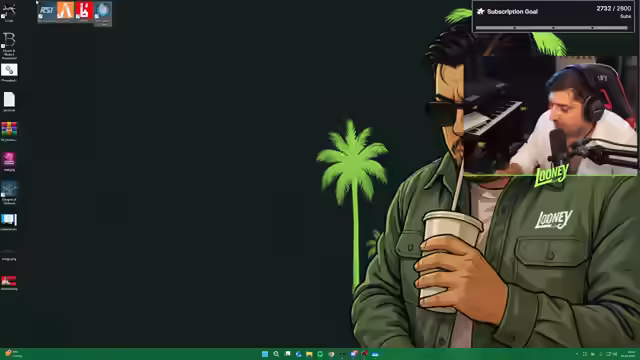Open File Explorer from the taskbar

pos(309,354)
